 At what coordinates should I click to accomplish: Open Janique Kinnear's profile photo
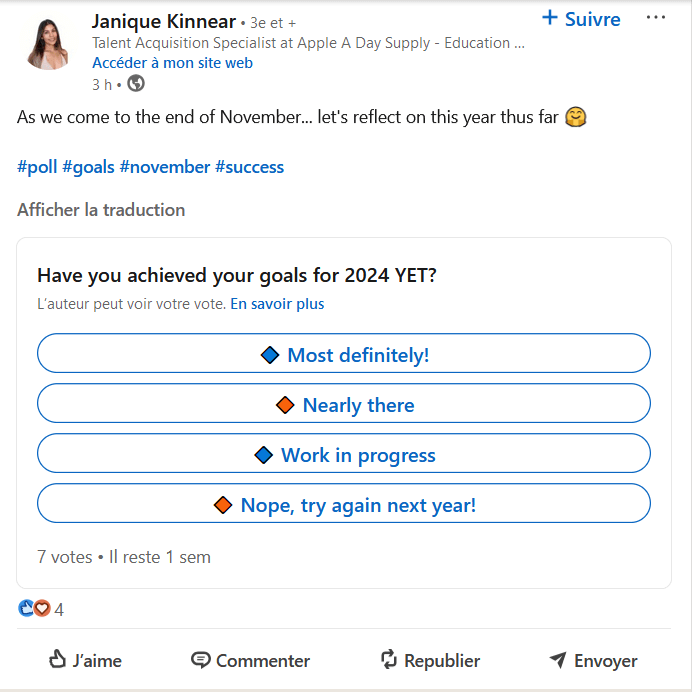(47, 42)
